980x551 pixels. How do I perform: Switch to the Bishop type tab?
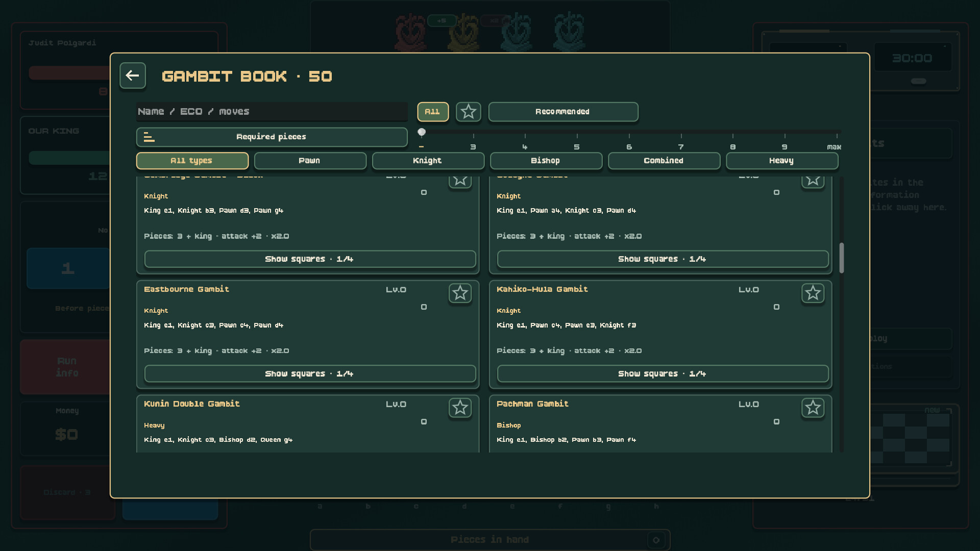tap(546, 161)
